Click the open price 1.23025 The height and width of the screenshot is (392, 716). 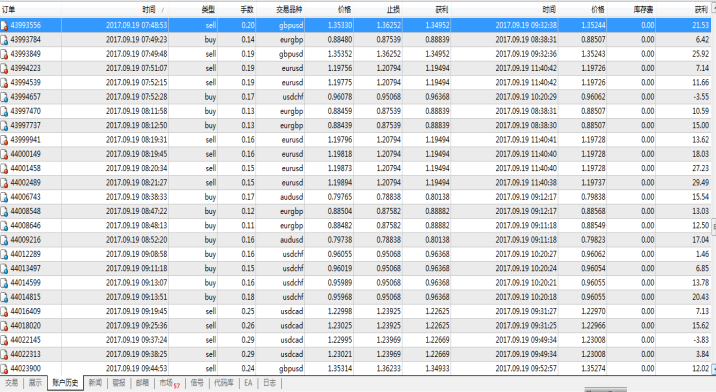coord(340,326)
